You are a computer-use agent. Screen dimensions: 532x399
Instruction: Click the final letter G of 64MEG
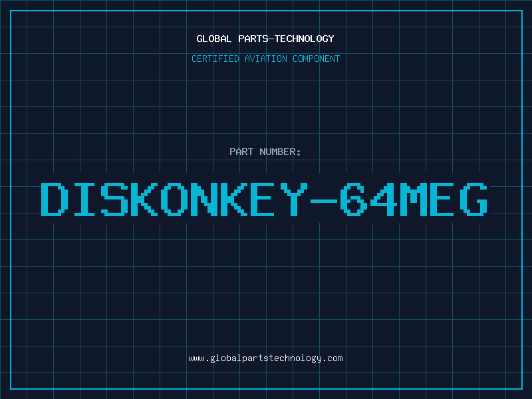pyautogui.click(x=474, y=199)
